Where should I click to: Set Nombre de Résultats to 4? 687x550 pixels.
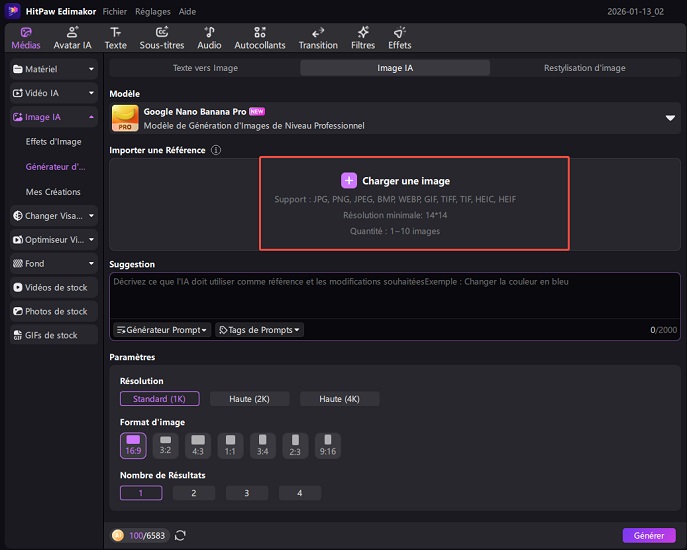(x=299, y=493)
